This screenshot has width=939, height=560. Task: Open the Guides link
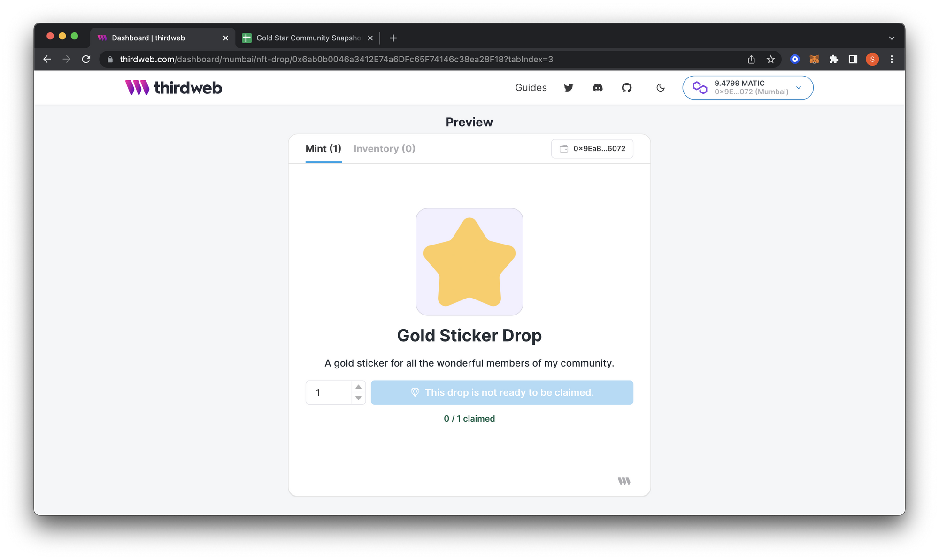[x=531, y=88]
